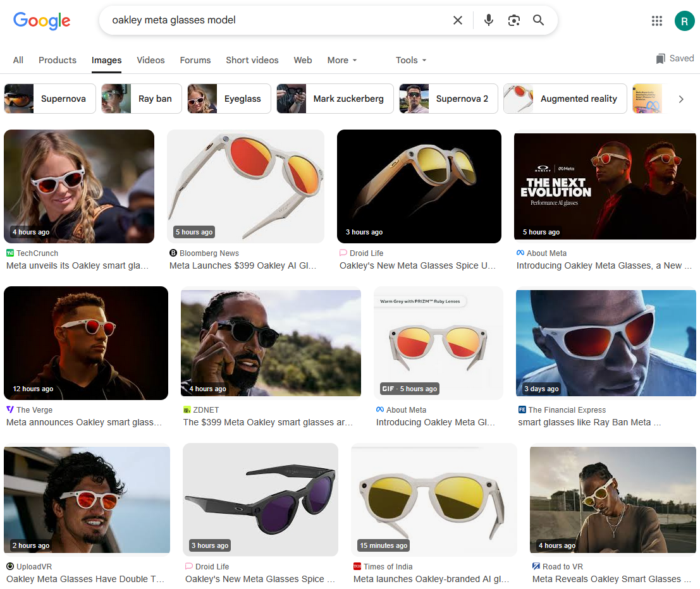Open Road to VR man outdoors image
The image size is (700, 589).
click(613, 500)
